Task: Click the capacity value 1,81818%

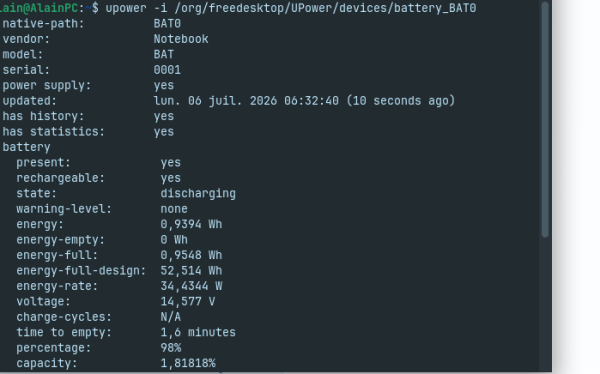Action: (188, 363)
